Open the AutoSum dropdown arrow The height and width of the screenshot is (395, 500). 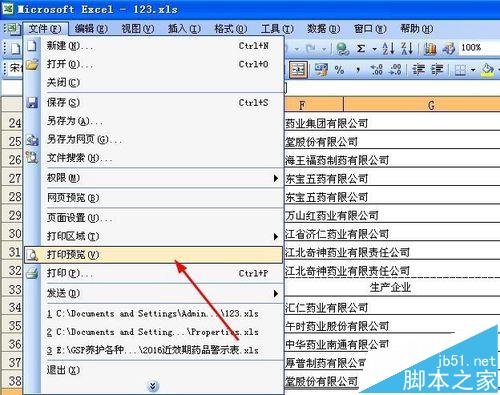pos(374,49)
